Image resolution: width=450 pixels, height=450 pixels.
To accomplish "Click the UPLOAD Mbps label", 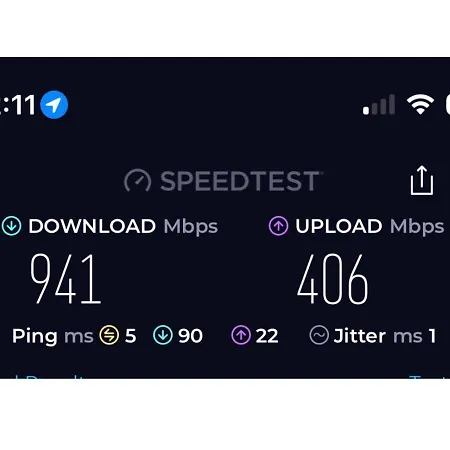I will click(370, 226).
